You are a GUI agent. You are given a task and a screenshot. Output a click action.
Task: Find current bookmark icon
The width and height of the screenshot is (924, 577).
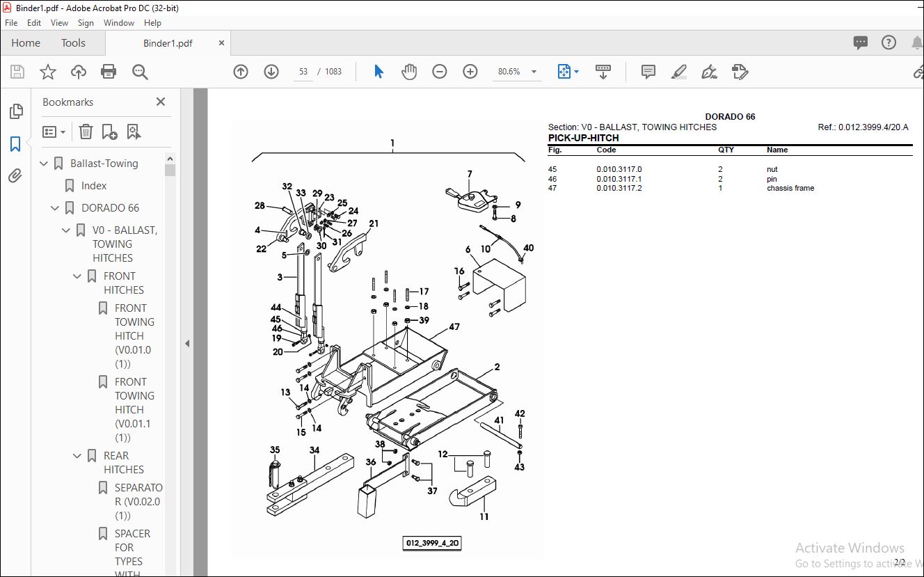[x=134, y=132]
